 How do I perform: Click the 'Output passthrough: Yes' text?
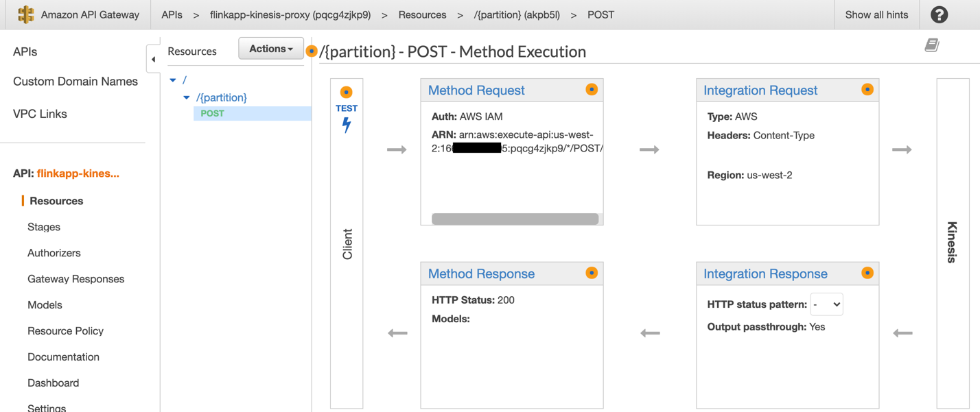click(x=766, y=327)
